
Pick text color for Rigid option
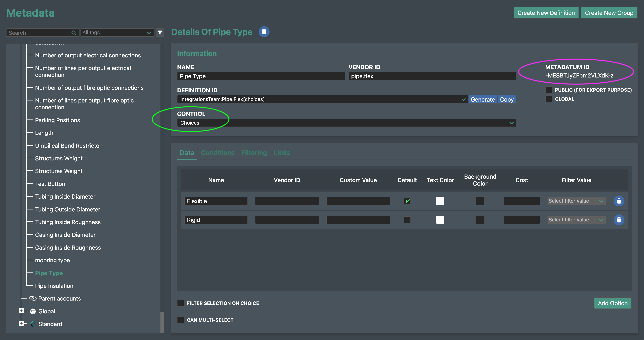[x=440, y=220]
